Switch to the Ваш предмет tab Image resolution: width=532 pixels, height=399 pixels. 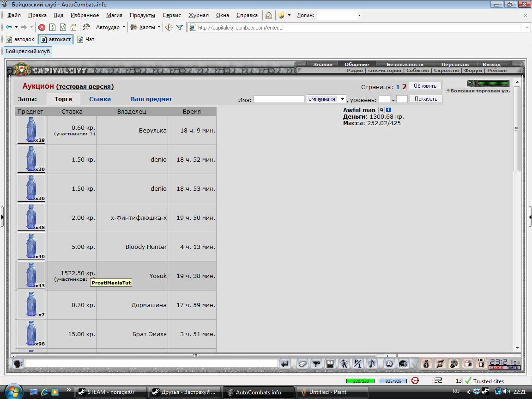pyautogui.click(x=151, y=99)
